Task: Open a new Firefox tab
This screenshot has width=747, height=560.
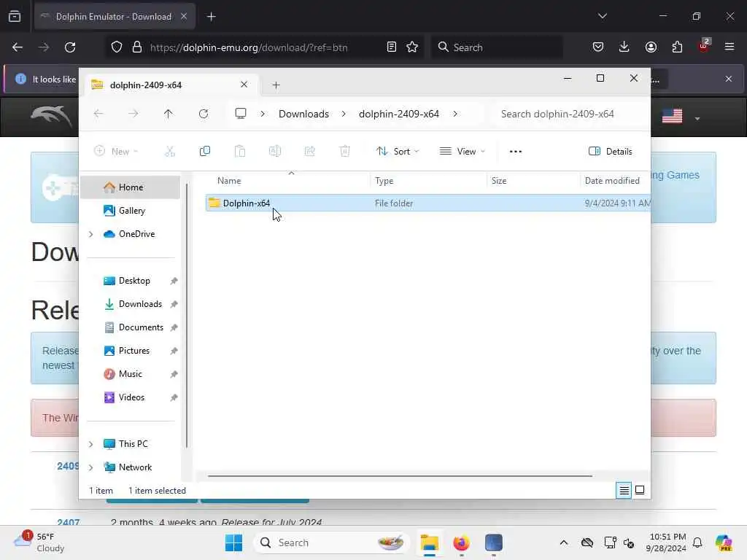Action: click(212, 17)
